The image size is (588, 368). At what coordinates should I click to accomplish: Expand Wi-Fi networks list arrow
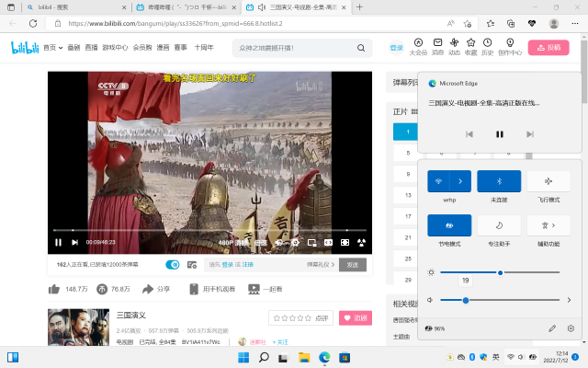tap(460, 181)
